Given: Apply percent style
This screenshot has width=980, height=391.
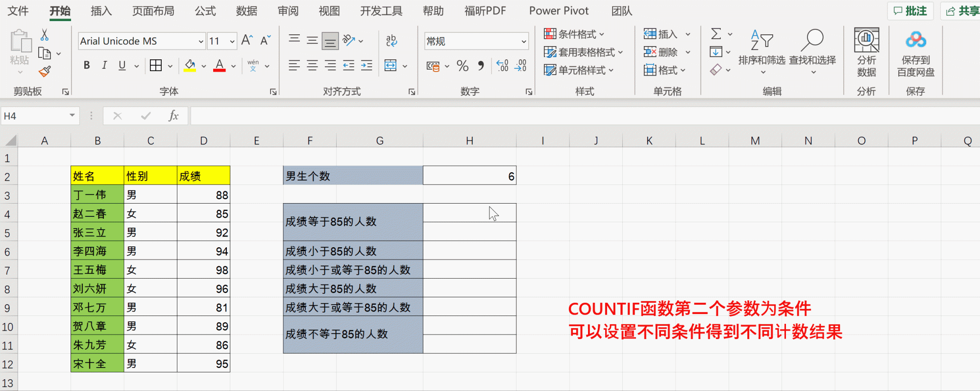Looking at the screenshot, I should pyautogui.click(x=463, y=66).
